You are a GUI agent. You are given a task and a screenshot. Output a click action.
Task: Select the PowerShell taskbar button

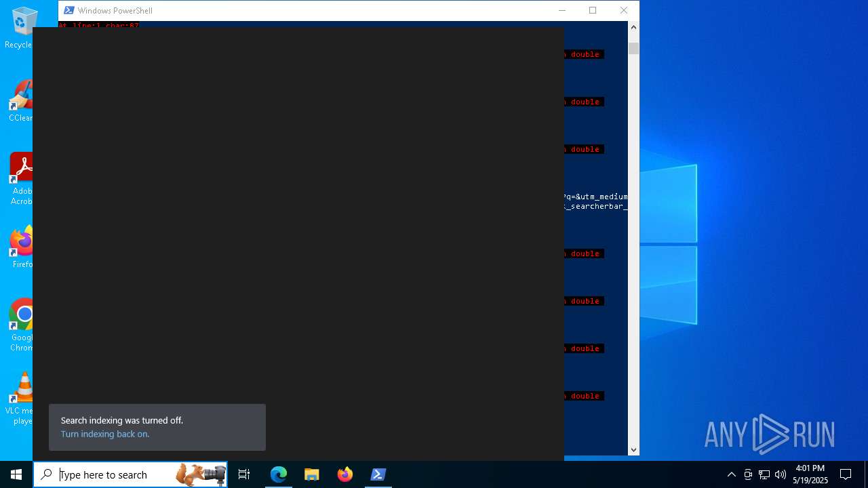[378, 474]
